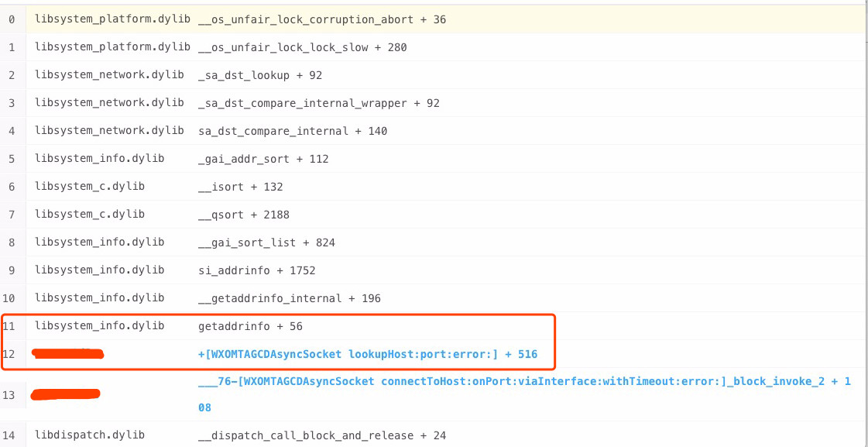Click sa_dst_compare_internal + 140 frame text

pyautogui.click(x=293, y=131)
